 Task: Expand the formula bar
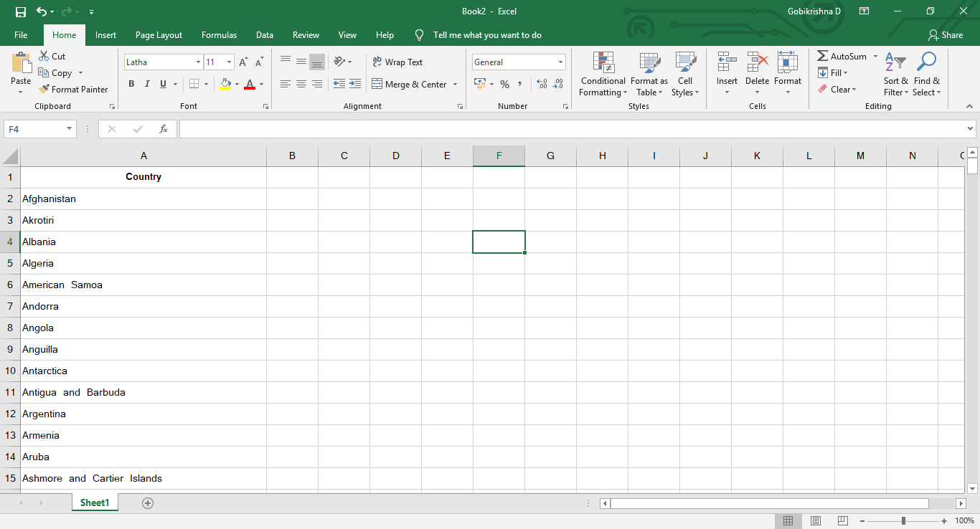[x=971, y=129]
